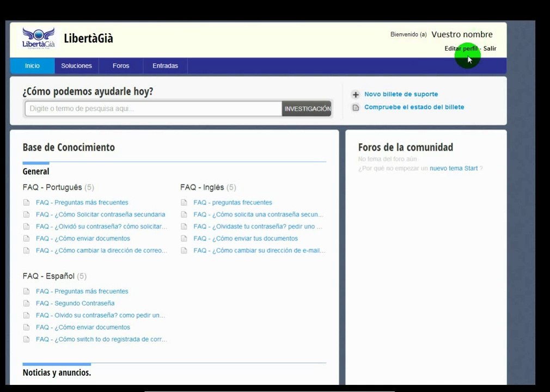The image size is (550, 392).
Task: Switch to the Foros tab
Action: [121, 65]
